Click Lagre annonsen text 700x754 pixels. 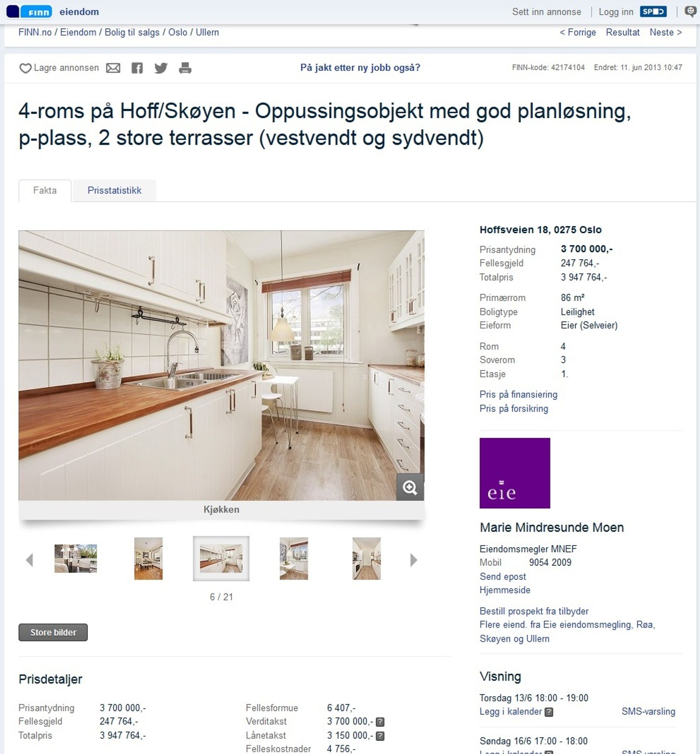(x=66, y=68)
